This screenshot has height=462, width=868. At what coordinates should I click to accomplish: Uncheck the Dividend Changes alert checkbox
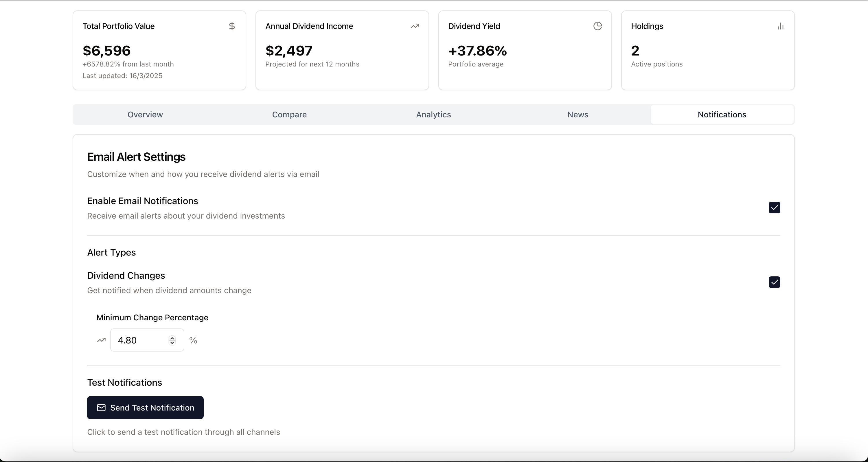pos(774,282)
